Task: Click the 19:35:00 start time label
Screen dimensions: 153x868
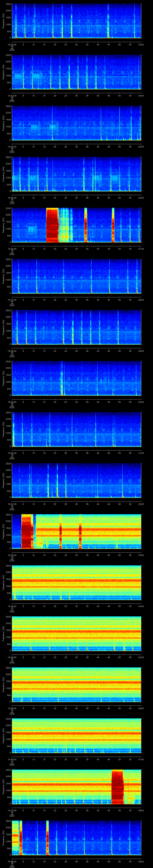Action: click(x=12, y=708)
